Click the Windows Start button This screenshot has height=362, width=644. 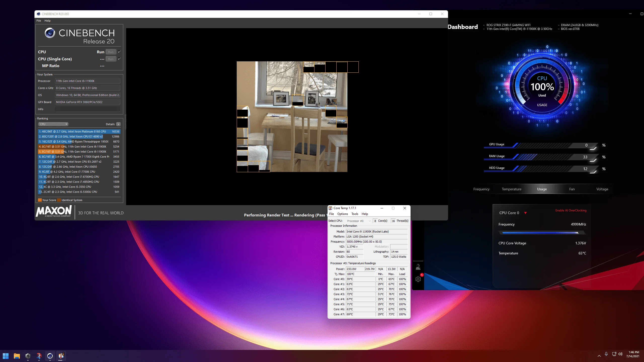pos(6,356)
